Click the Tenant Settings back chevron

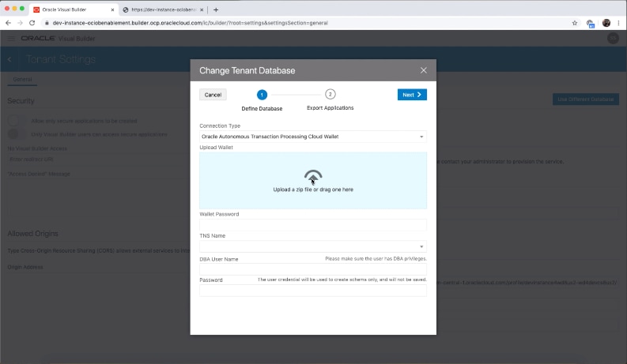[9, 59]
